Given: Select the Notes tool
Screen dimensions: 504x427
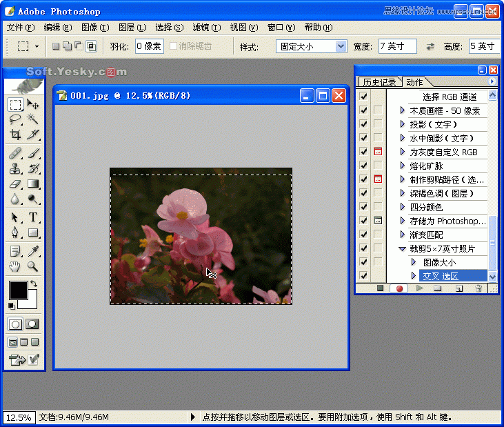Looking at the screenshot, I should [15, 251].
